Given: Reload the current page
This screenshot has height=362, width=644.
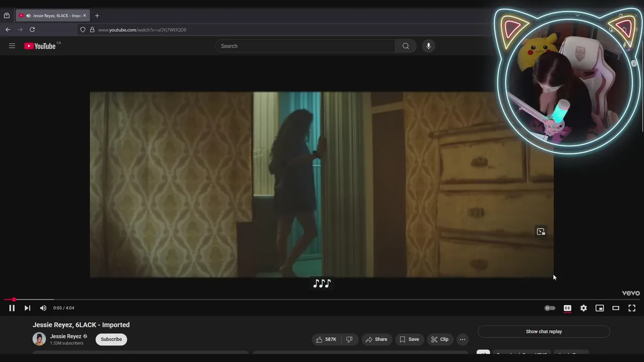Looking at the screenshot, I should (x=32, y=30).
